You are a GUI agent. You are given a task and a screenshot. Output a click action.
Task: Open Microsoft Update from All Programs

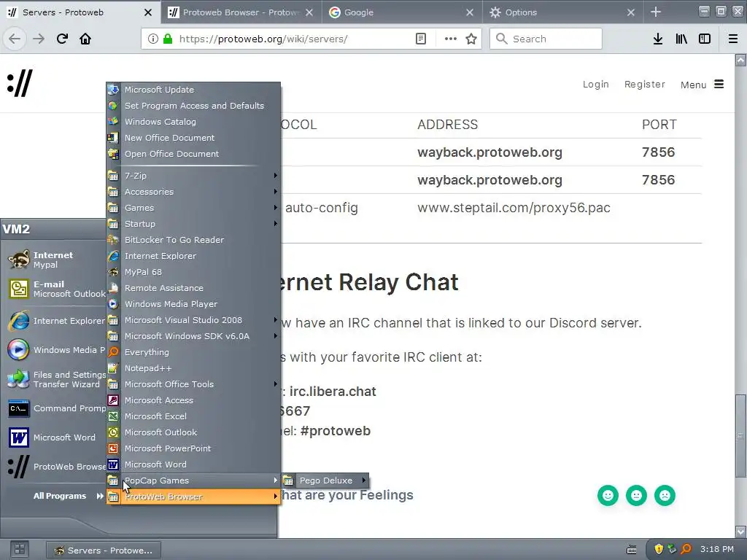click(193, 90)
